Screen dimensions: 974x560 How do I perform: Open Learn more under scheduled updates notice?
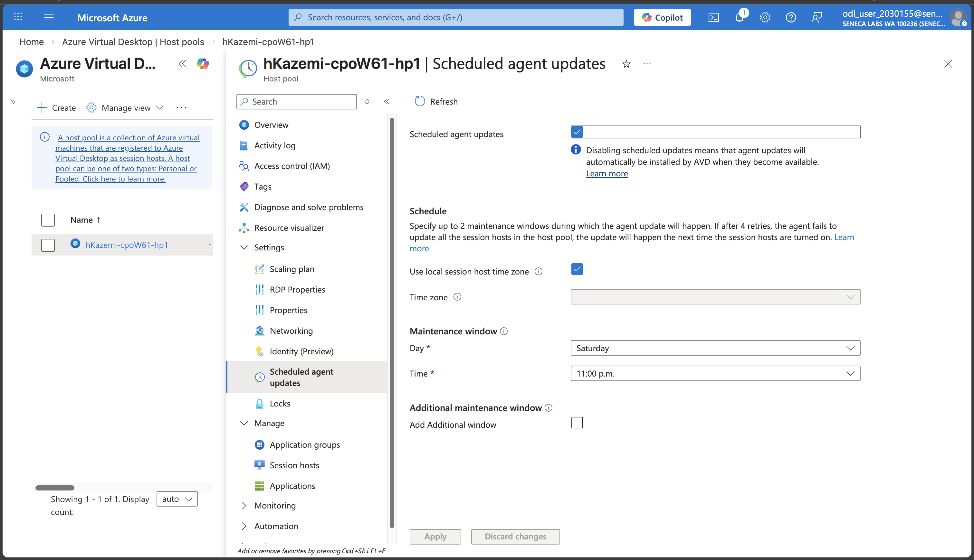coord(607,173)
